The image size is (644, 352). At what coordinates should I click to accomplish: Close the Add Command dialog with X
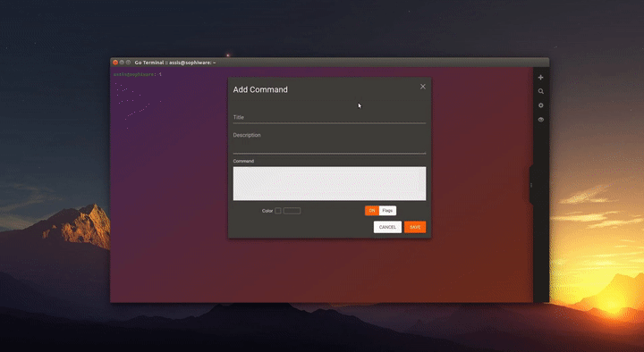coord(422,87)
